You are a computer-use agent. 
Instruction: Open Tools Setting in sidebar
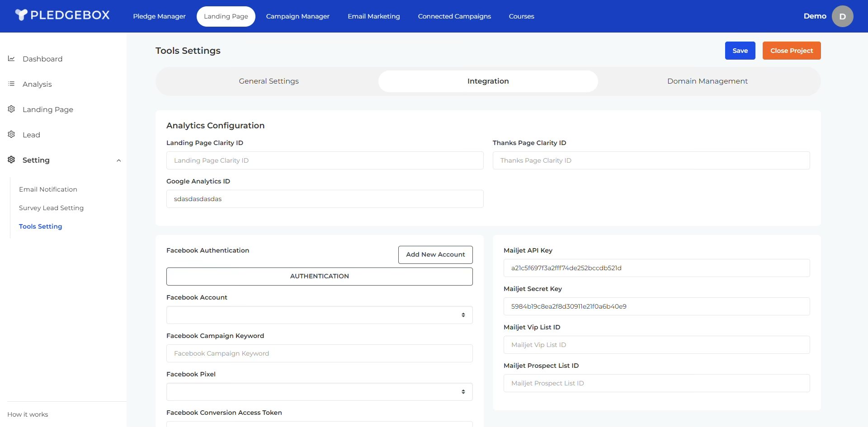click(x=41, y=226)
